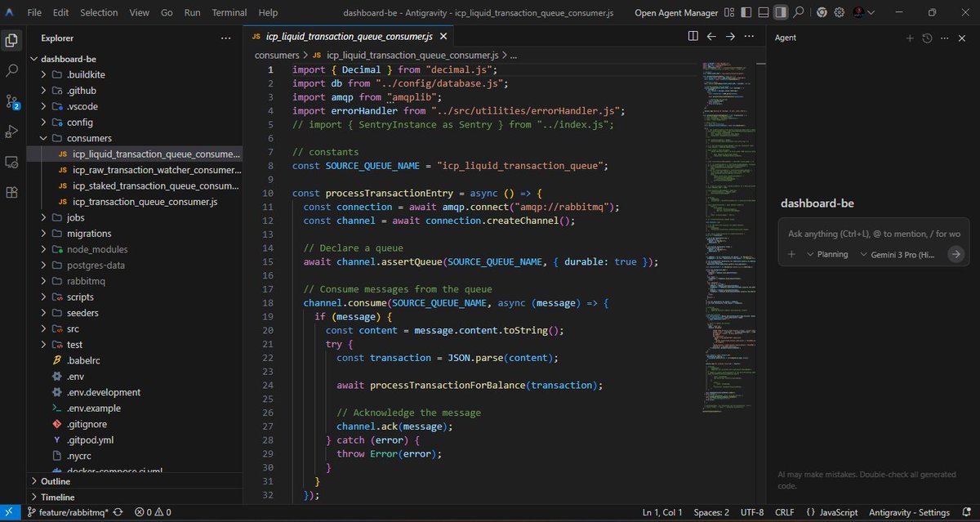Add context with plus in Agent input
The width and height of the screenshot is (980, 522).
pos(791,254)
